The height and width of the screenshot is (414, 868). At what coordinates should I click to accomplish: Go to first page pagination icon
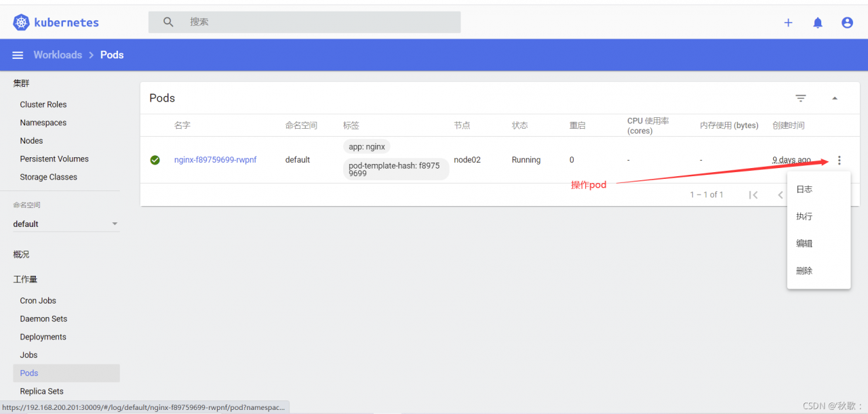click(753, 194)
